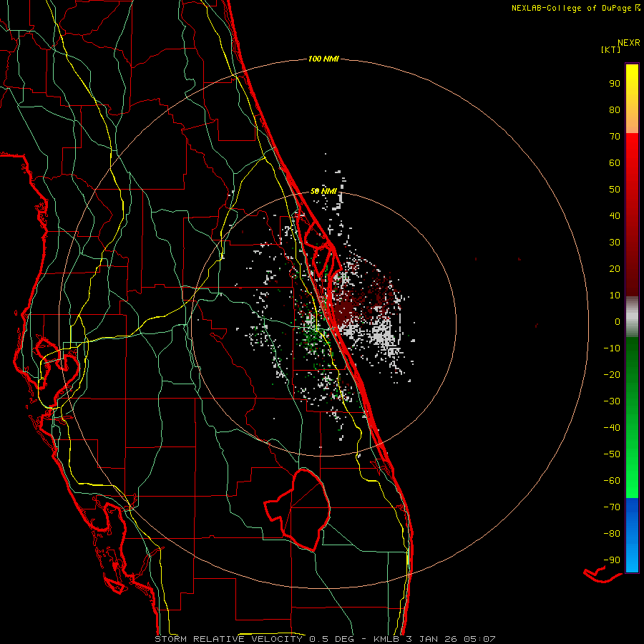Image resolution: width=644 pixels, height=644 pixels.
Task: Click the "80" value on the velocity scale
Action: [615, 109]
